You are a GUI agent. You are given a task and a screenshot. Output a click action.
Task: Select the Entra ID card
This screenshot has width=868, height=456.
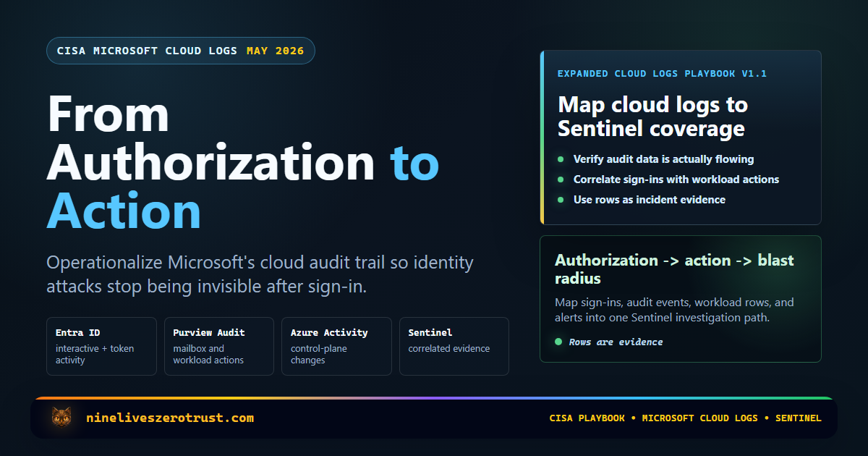(101, 346)
